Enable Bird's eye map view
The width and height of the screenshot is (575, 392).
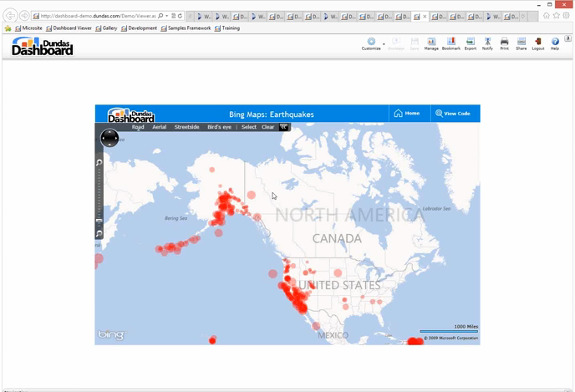pos(219,127)
